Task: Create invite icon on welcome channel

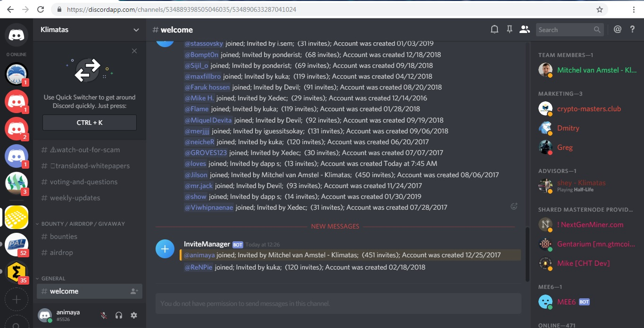Action: point(134,291)
